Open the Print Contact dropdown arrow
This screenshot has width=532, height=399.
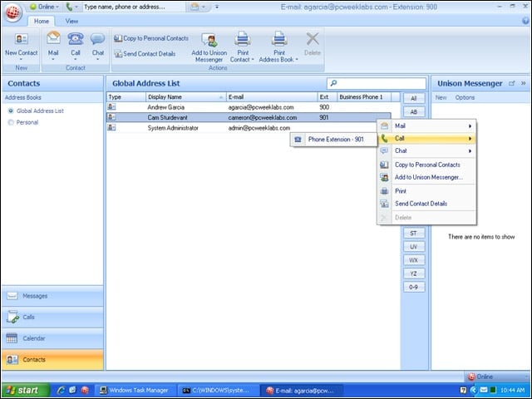pos(253,60)
